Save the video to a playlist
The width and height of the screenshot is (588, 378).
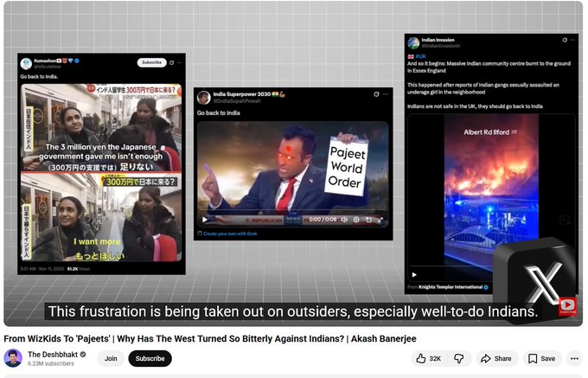542,358
